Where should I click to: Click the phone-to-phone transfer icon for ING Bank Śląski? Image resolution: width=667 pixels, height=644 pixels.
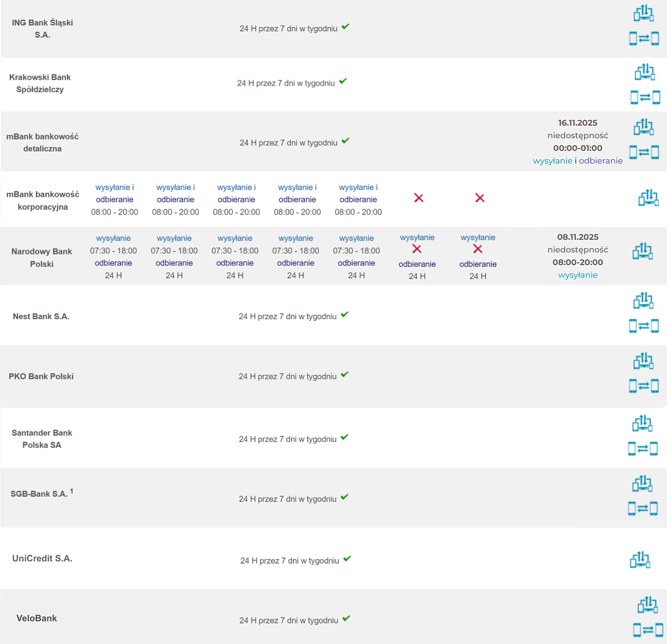point(644,39)
